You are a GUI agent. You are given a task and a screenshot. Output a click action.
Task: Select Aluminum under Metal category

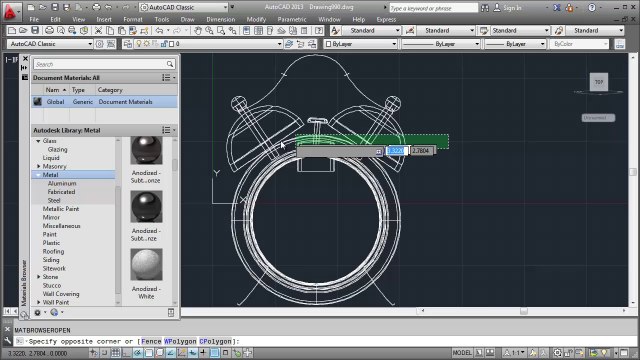62,183
